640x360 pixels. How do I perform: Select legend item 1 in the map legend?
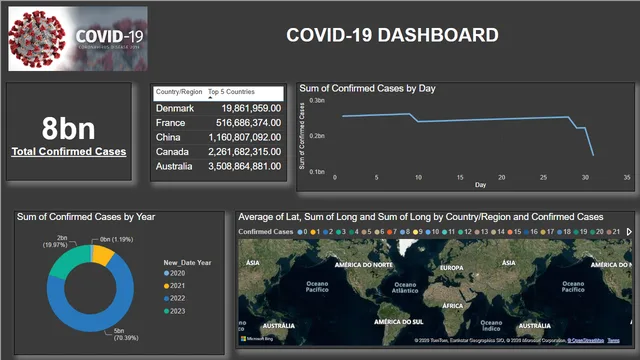point(315,232)
